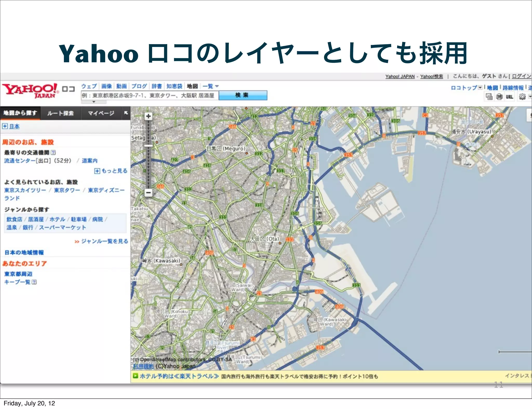The image size is (532, 409).
Task: Click the 大田区 (Ota) label on the map
Action: [x=264, y=238]
